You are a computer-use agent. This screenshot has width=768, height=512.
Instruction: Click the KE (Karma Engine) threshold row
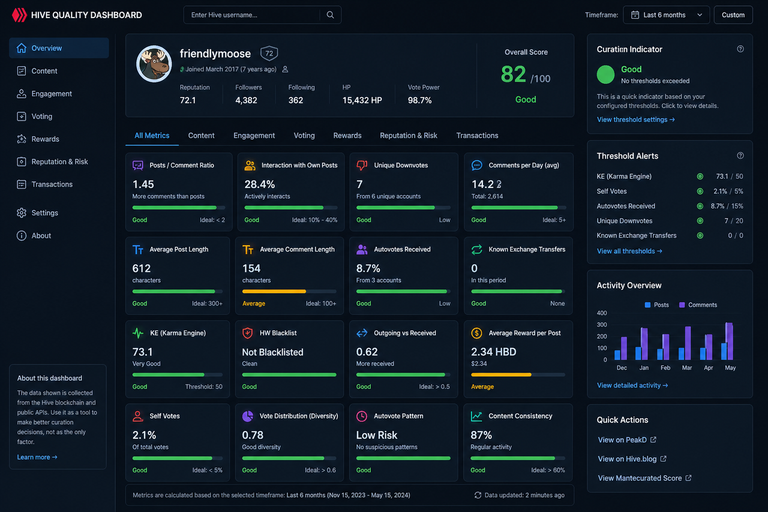pos(670,176)
